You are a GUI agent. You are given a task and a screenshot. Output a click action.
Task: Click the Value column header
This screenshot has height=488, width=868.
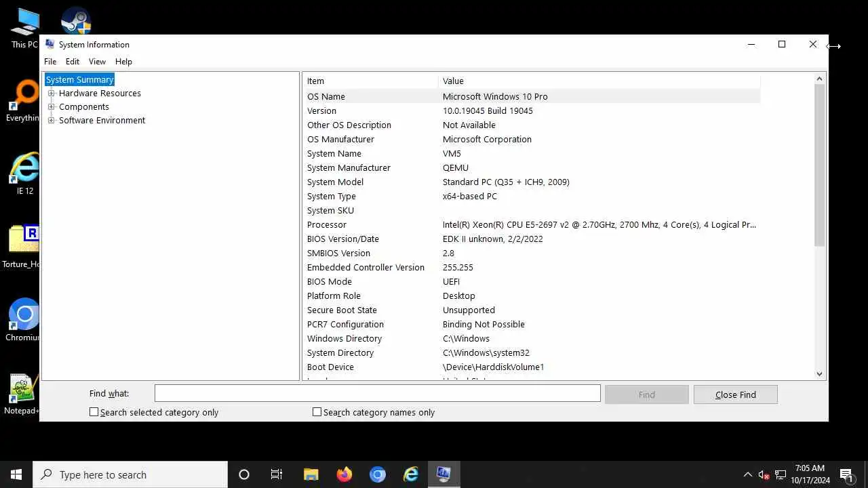(x=599, y=81)
